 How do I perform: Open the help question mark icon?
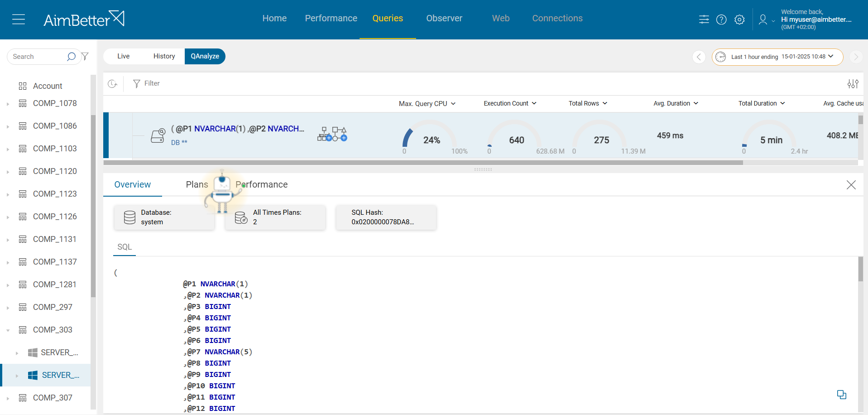tap(721, 19)
